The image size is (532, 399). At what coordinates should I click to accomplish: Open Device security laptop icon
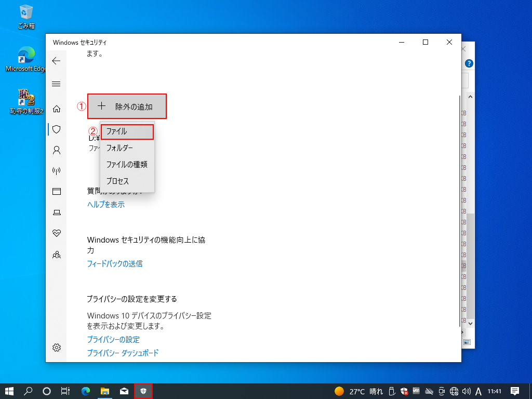(x=57, y=212)
